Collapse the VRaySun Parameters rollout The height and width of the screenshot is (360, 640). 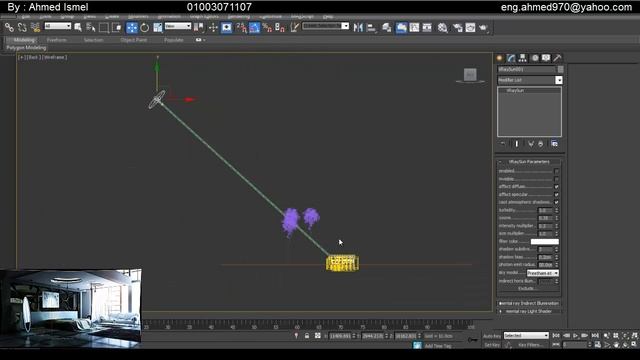tap(529, 162)
